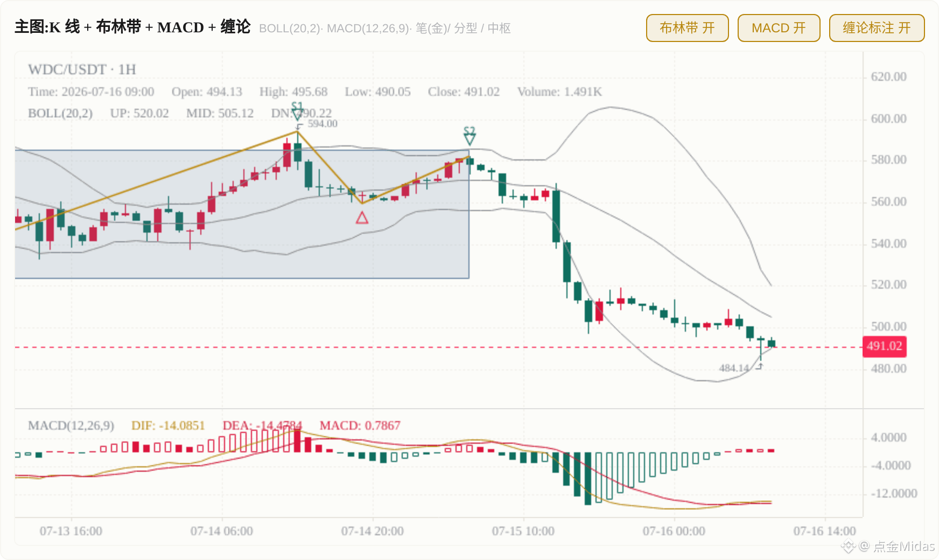
Task: Toggle the MACD 开 indicator button
Action: 779,28
